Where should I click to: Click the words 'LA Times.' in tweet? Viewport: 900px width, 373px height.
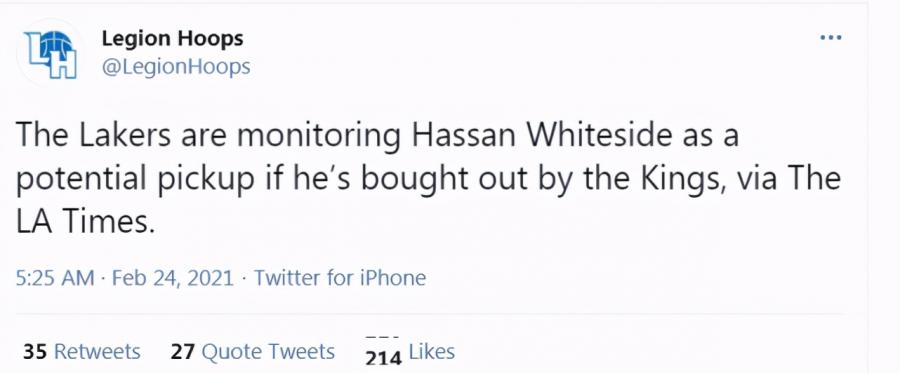click(86, 222)
